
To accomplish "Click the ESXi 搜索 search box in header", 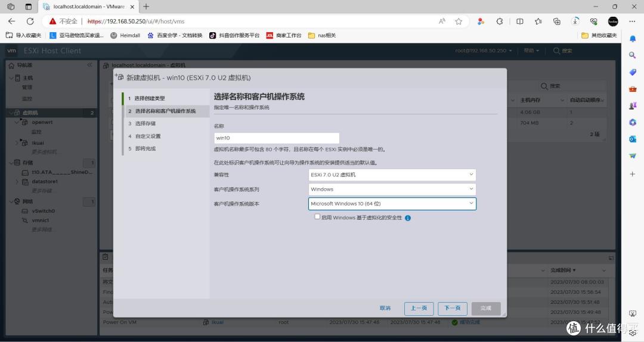I will 563,51.
